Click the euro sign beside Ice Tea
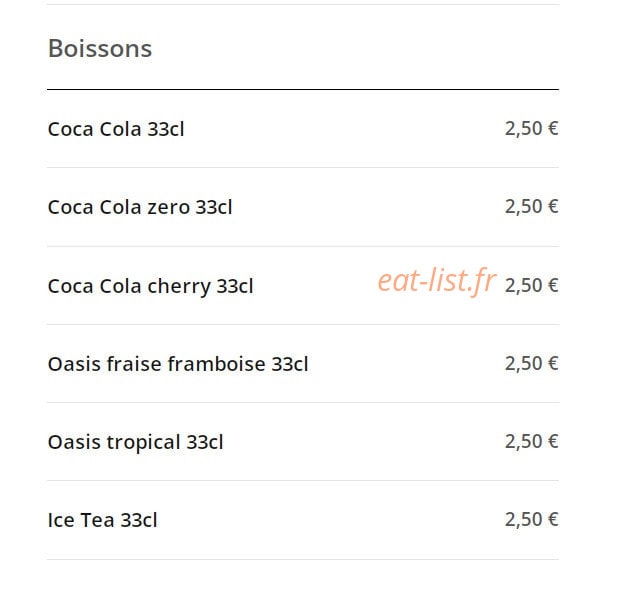The height and width of the screenshot is (611, 621). [553, 519]
